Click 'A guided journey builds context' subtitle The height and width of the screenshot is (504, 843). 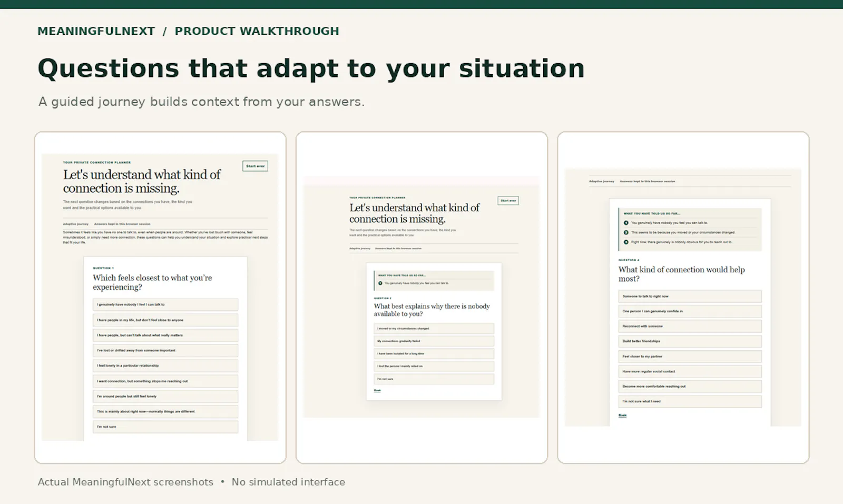(201, 102)
